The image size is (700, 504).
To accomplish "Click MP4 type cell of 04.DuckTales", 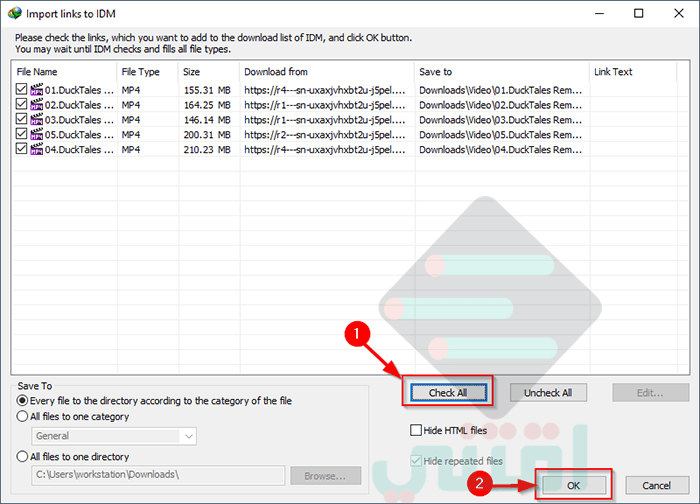I will (x=131, y=150).
